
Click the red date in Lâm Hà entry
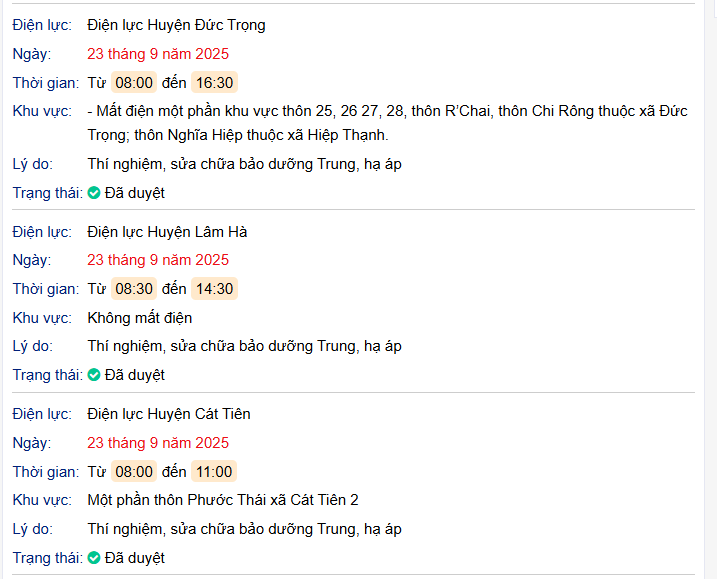point(158,260)
